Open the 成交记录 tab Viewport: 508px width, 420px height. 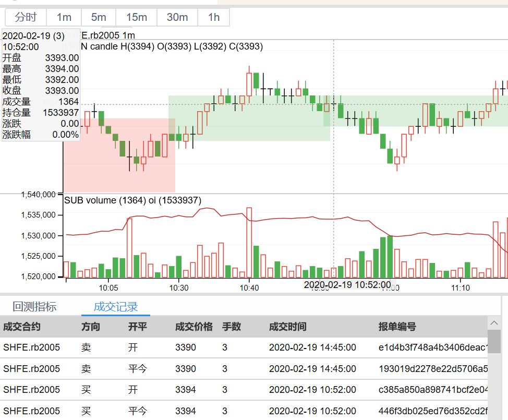[x=116, y=307]
